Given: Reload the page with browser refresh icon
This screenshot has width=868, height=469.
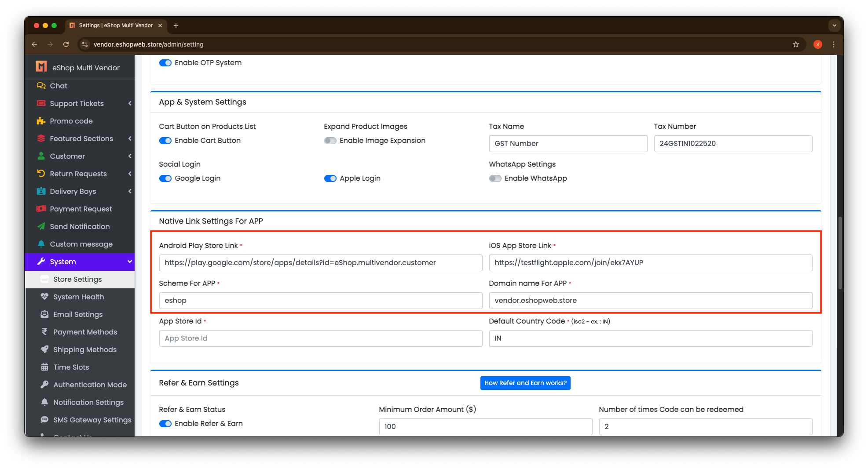Looking at the screenshot, I should 66,44.
